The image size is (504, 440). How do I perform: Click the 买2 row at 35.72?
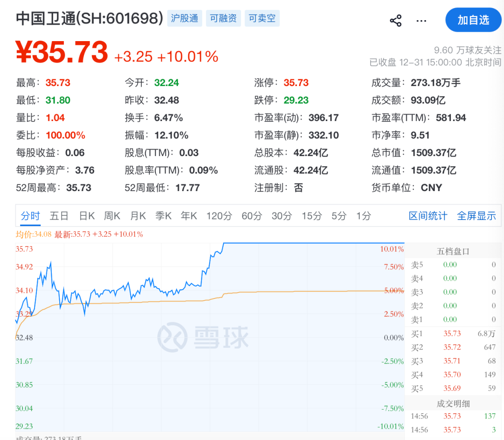[x=453, y=348]
